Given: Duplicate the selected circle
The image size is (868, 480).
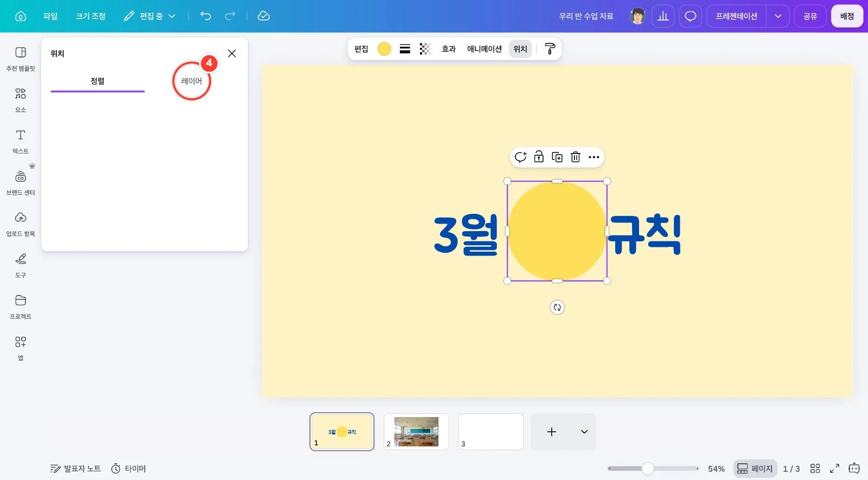Looking at the screenshot, I should pos(557,157).
